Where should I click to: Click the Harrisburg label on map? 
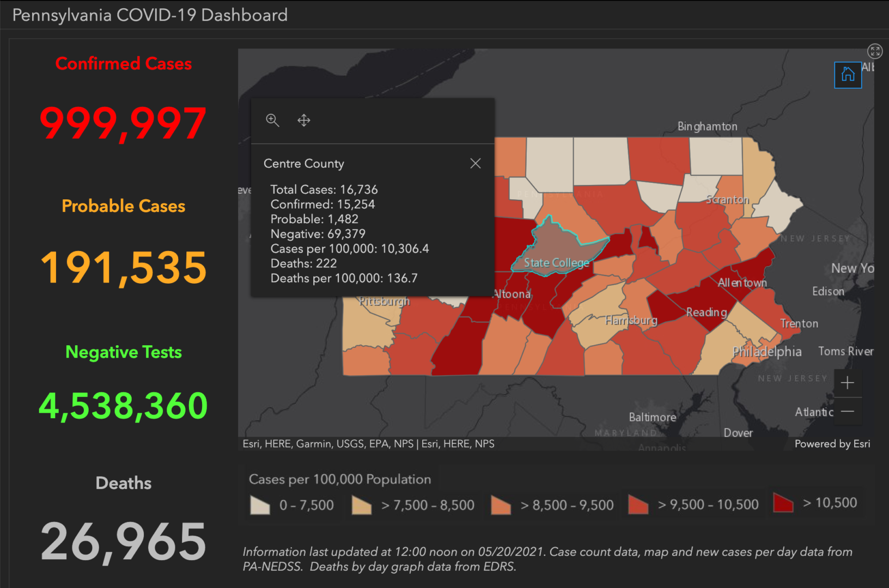point(631,320)
